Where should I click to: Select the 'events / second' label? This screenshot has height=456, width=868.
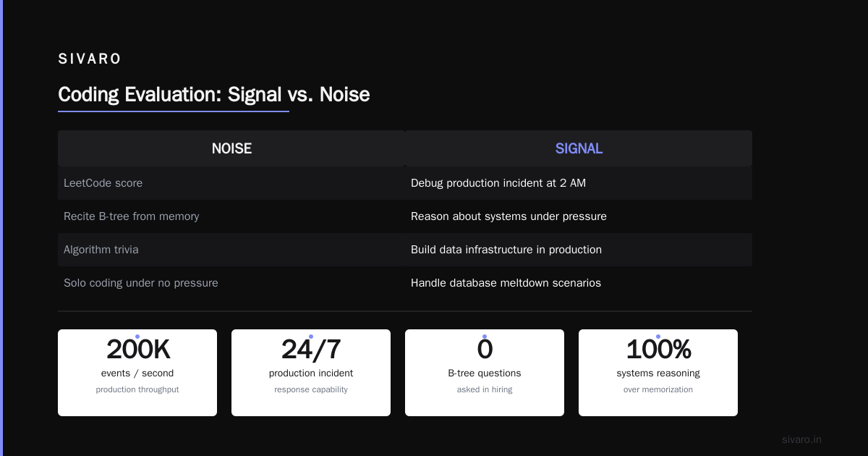[x=137, y=373]
